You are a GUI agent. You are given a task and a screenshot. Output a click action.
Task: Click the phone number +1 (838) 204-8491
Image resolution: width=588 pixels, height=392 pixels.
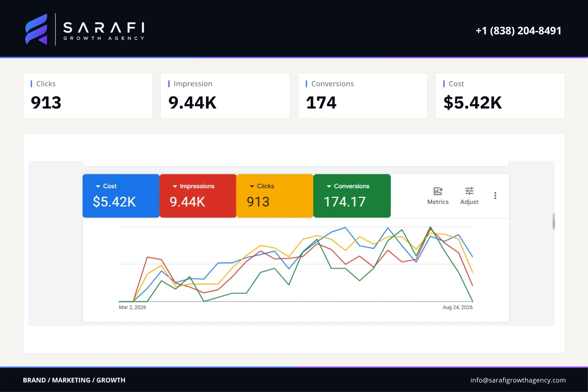click(518, 31)
